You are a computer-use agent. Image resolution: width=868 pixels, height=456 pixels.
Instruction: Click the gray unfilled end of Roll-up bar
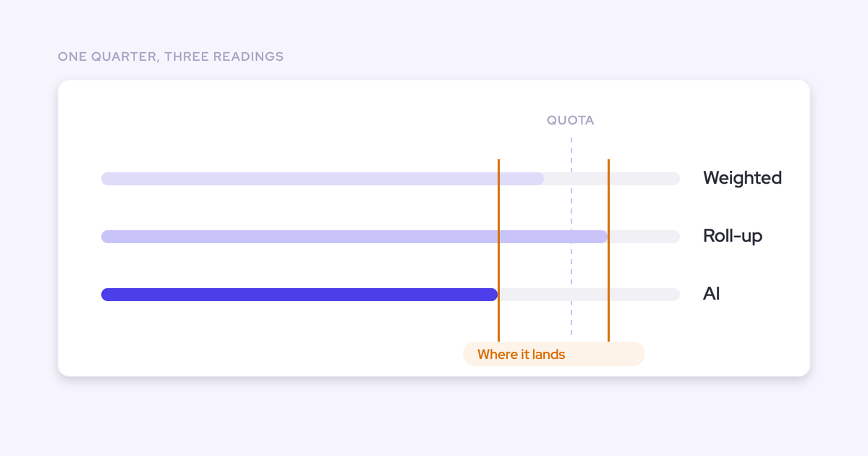[644, 237]
